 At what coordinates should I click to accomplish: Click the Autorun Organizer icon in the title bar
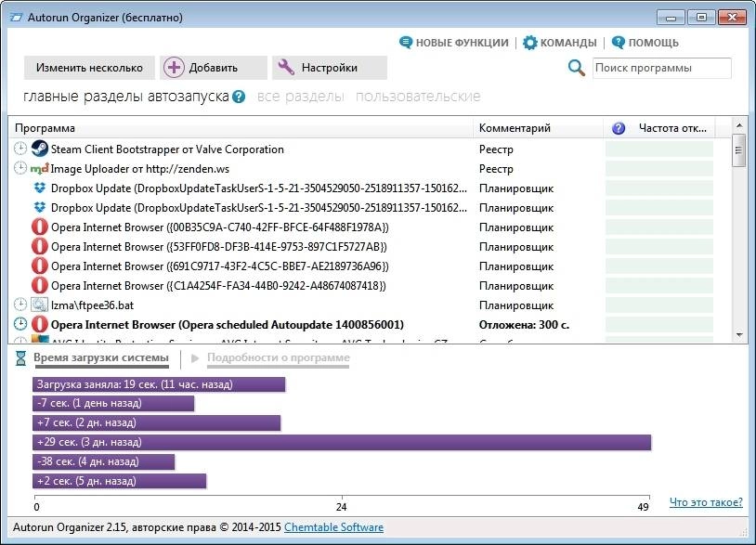pyautogui.click(x=16, y=18)
